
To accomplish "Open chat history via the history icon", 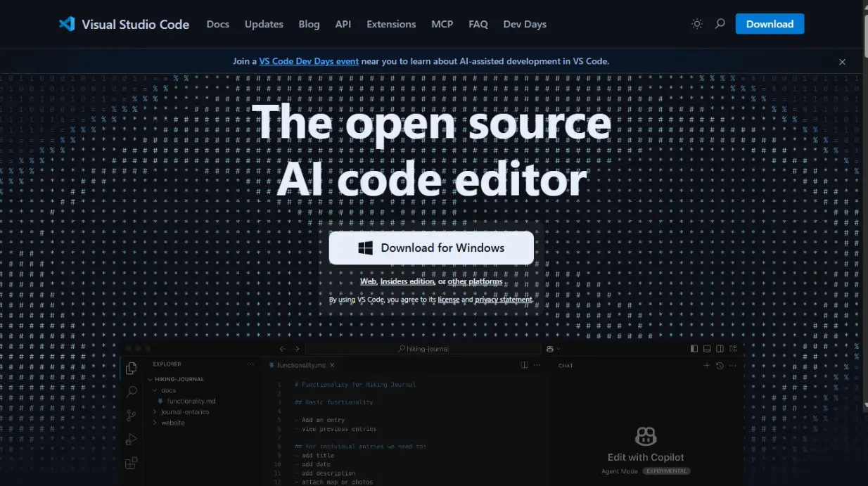I will (720, 365).
